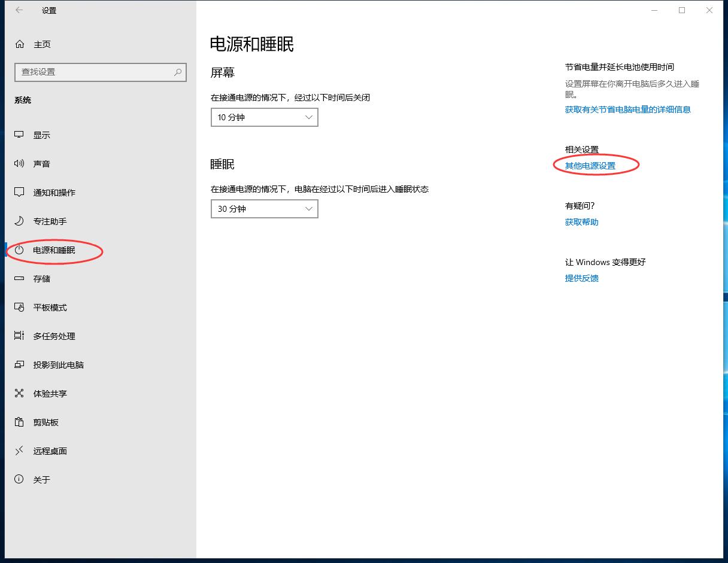This screenshot has height=563, width=728.
Task: Click the Projecting to this PC (投影到此电脑) icon
Action: (x=19, y=365)
